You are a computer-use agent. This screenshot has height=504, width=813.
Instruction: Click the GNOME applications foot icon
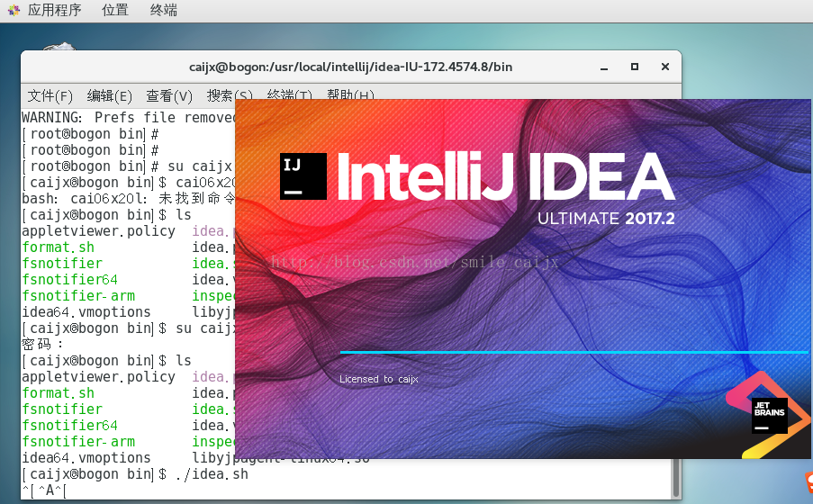(x=14, y=10)
